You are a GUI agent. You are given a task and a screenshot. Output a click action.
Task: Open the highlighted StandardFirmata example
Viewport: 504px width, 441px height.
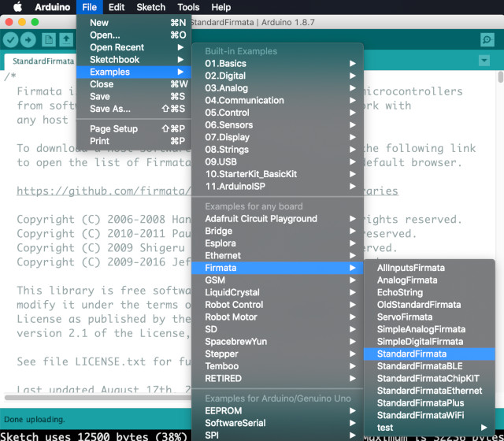point(429,354)
